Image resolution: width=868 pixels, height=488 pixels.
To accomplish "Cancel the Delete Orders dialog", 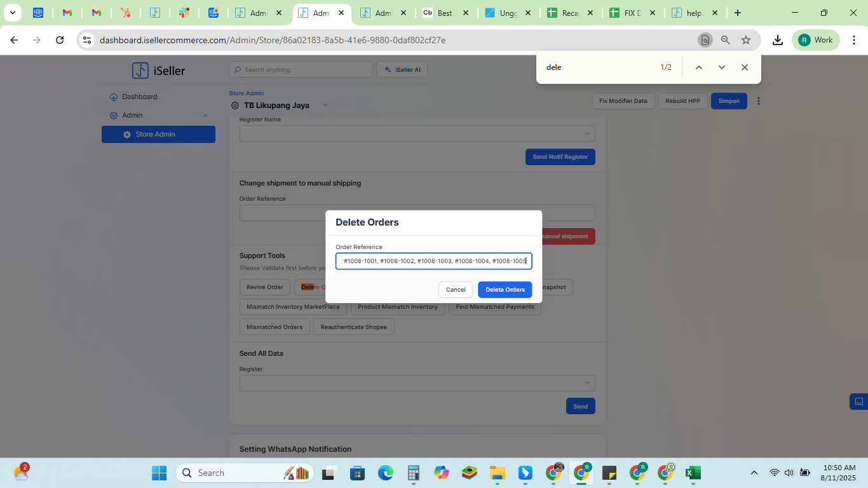I will [x=456, y=290].
